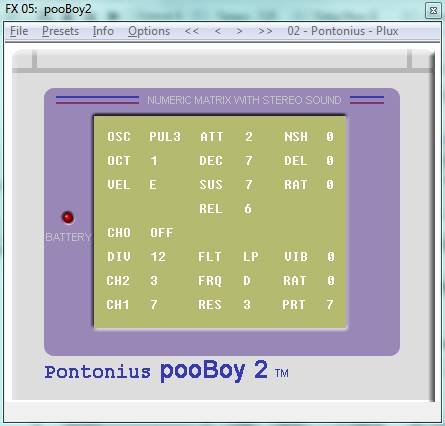Go to previous preset with < arrow

[218, 31]
